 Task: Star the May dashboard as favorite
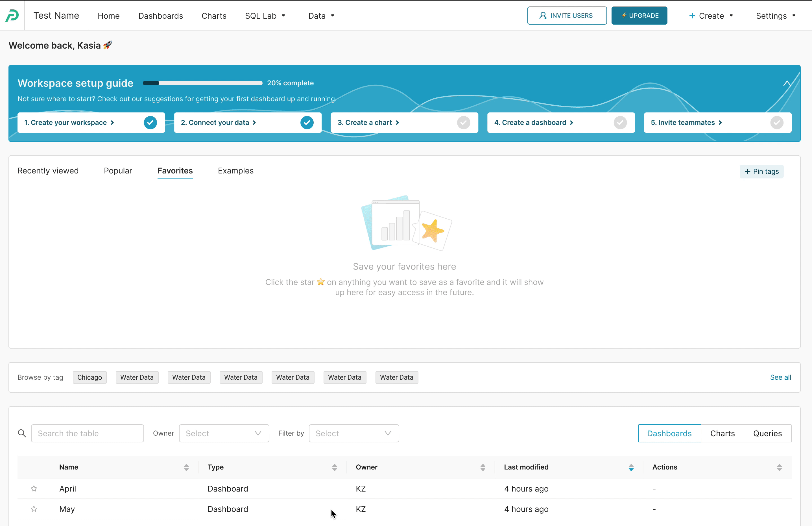pos(34,509)
